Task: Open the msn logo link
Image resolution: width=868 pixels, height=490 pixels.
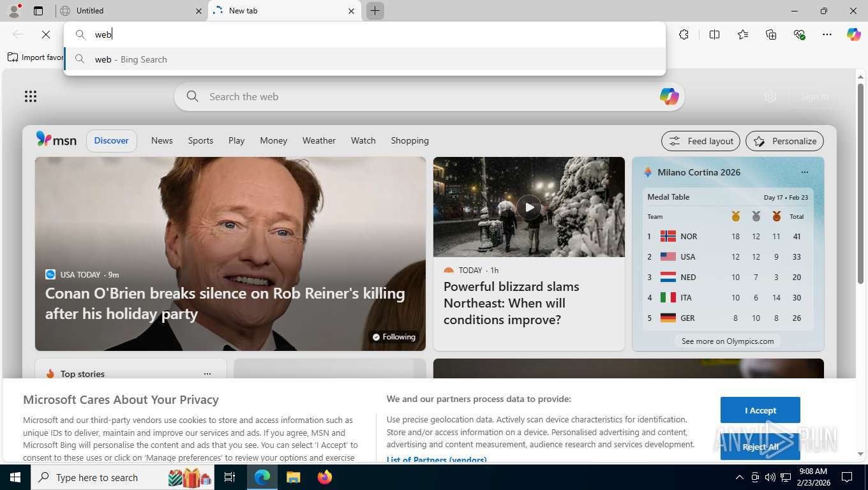Action: point(56,140)
